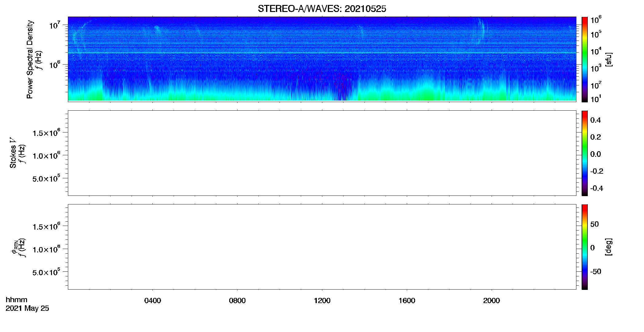Viewport: 644px width, 332px height.
Task: Click the '1600' time axis label
Action: click(407, 301)
